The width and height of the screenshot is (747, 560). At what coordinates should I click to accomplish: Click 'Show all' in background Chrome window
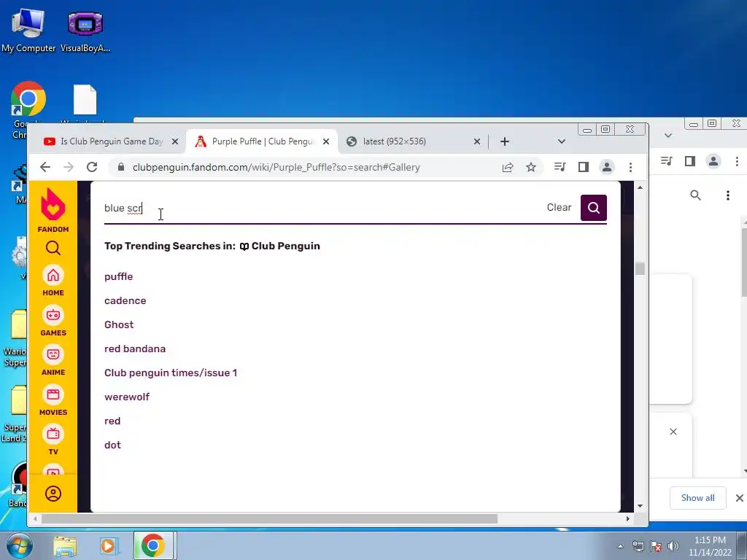(697, 497)
